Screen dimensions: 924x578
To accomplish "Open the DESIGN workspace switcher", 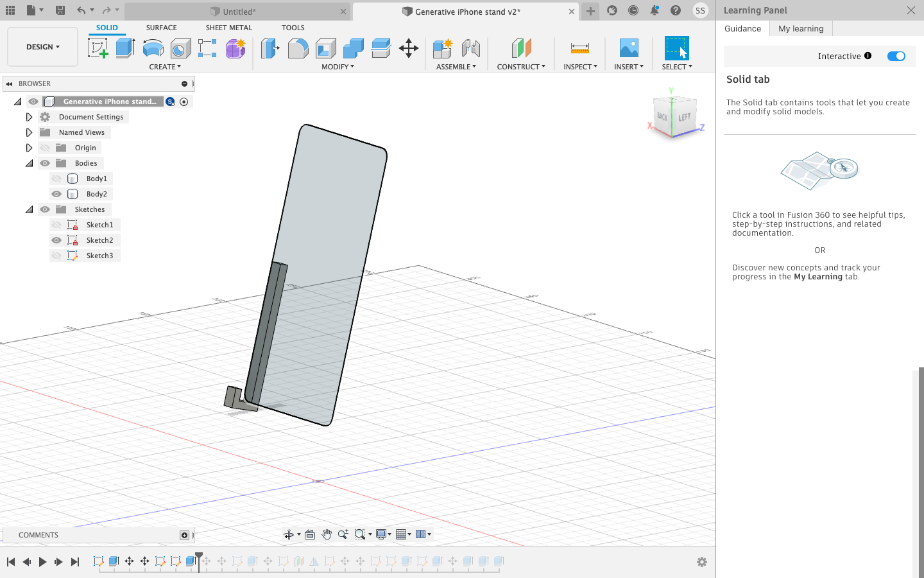I will coord(42,46).
